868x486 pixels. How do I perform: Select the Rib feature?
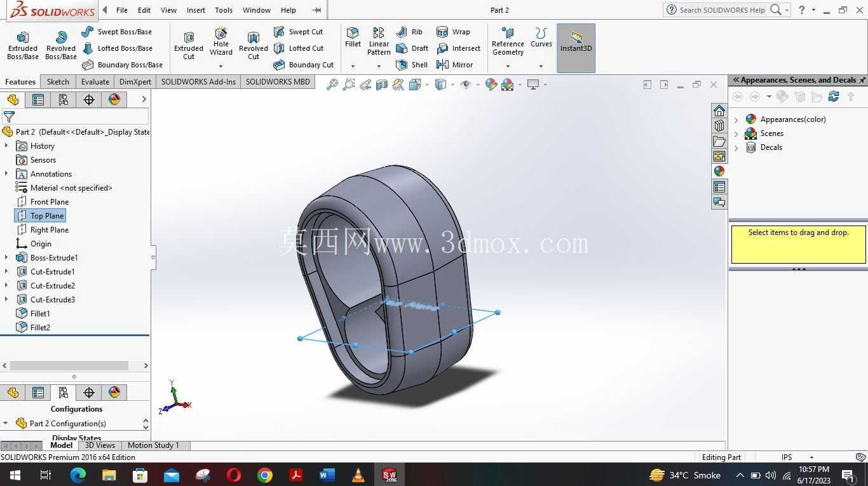[x=409, y=32]
